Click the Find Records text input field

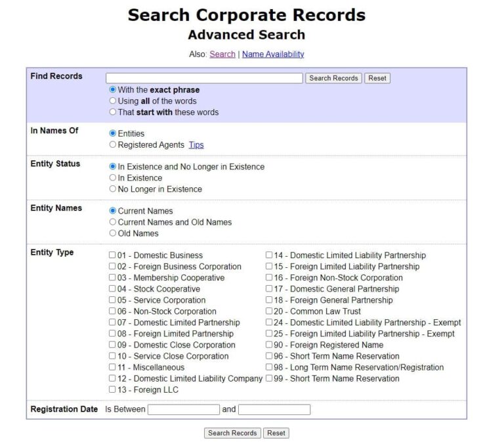[204, 78]
